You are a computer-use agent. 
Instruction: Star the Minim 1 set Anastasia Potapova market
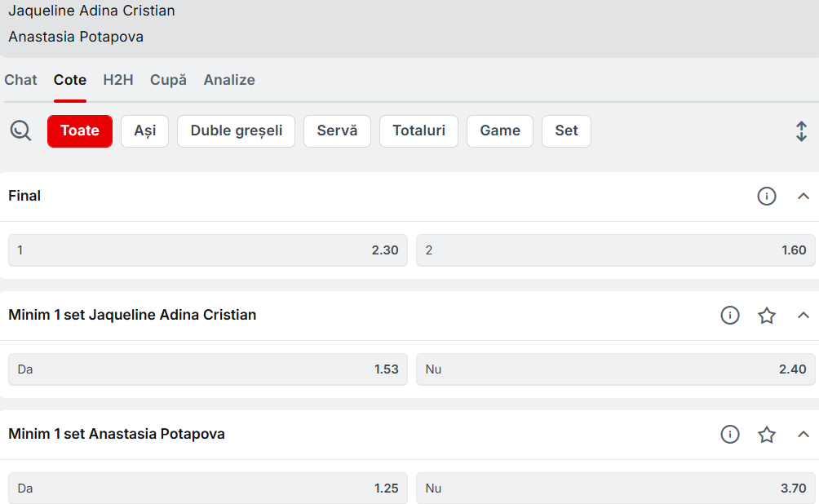(767, 435)
